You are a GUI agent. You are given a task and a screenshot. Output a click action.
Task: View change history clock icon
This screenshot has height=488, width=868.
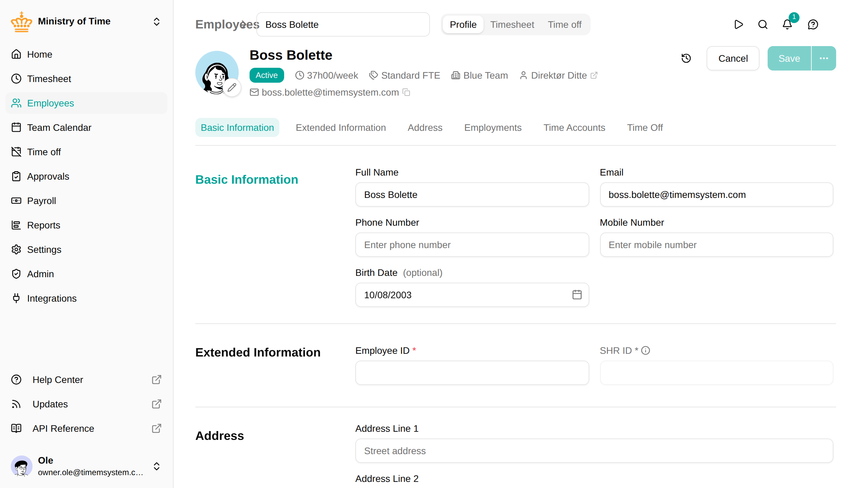click(x=686, y=58)
